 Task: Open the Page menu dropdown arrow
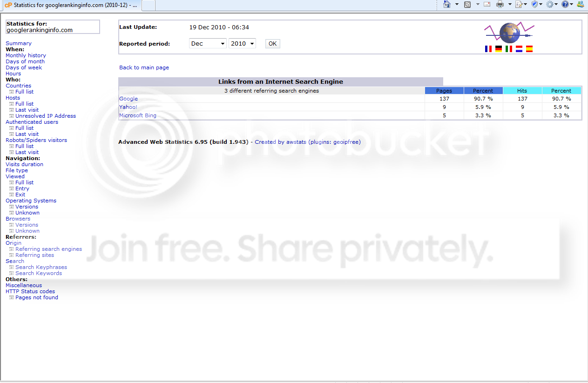(525, 4)
